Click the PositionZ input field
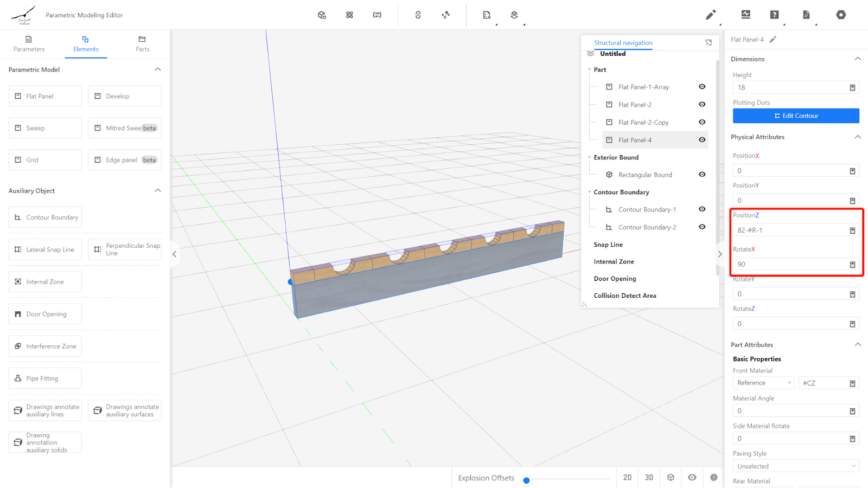This screenshot has width=868, height=488. coord(789,230)
